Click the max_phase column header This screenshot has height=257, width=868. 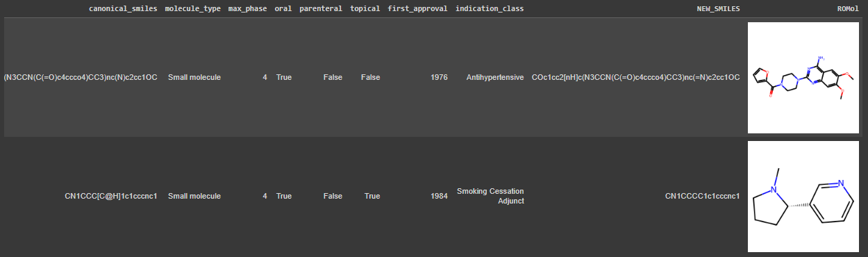point(248,8)
